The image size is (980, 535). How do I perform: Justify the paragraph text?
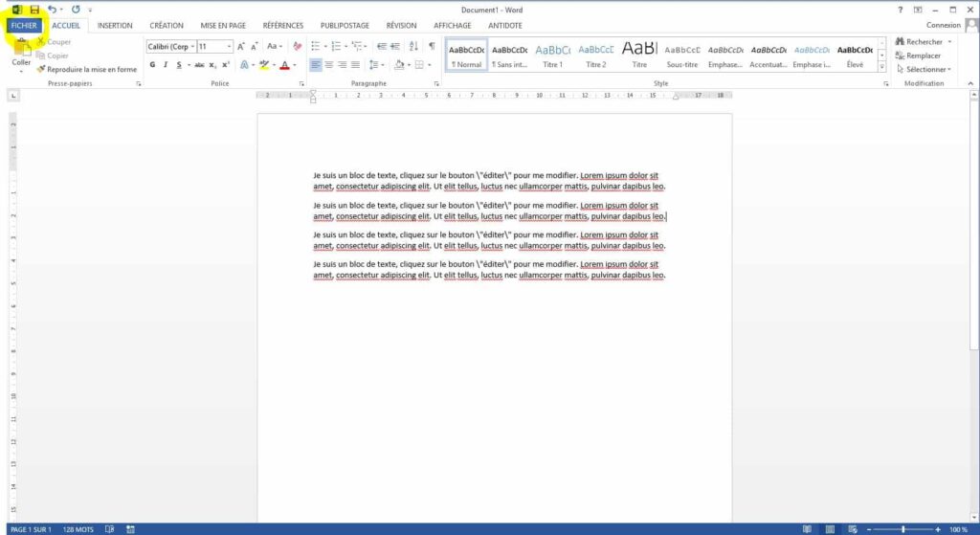(x=356, y=65)
